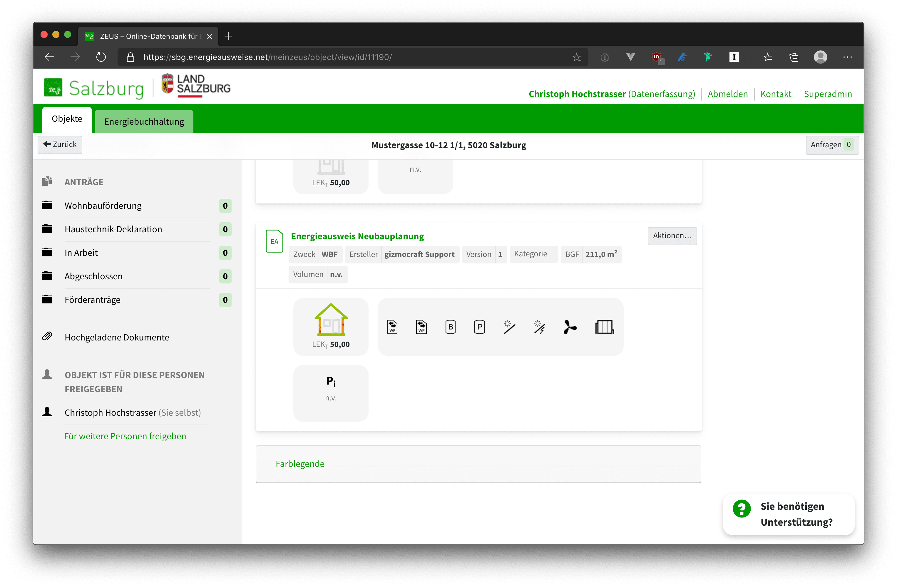The image size is (897, 588).
Task: Open the Anfragen requests button
Action: click(x=832, y=145)
